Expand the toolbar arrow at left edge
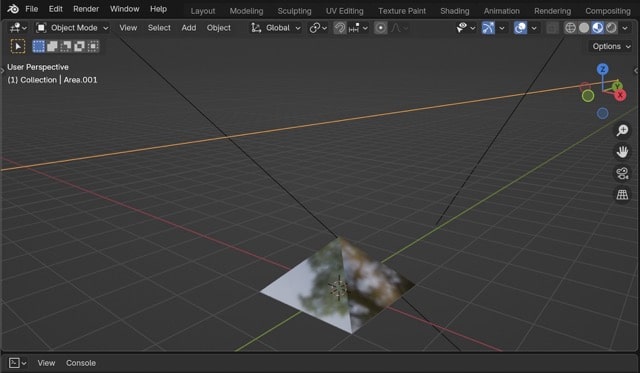This screenshot has width=640, height=373. point(3,71)
